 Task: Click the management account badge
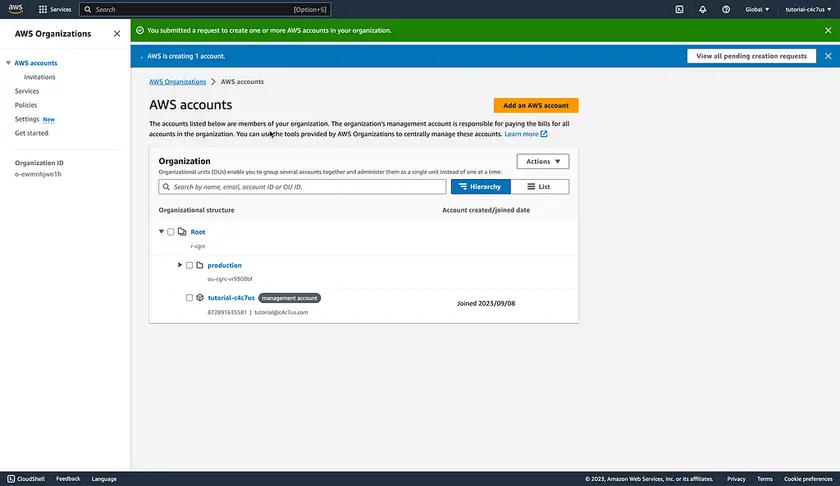[x=289, y=298]
